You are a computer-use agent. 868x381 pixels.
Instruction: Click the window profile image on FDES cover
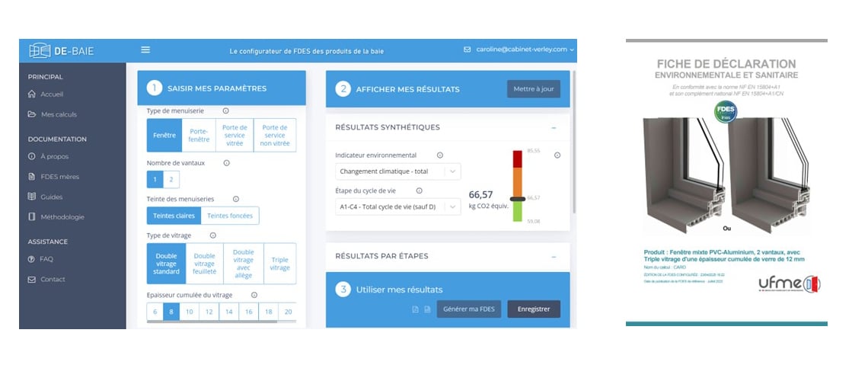click(726, 176)
